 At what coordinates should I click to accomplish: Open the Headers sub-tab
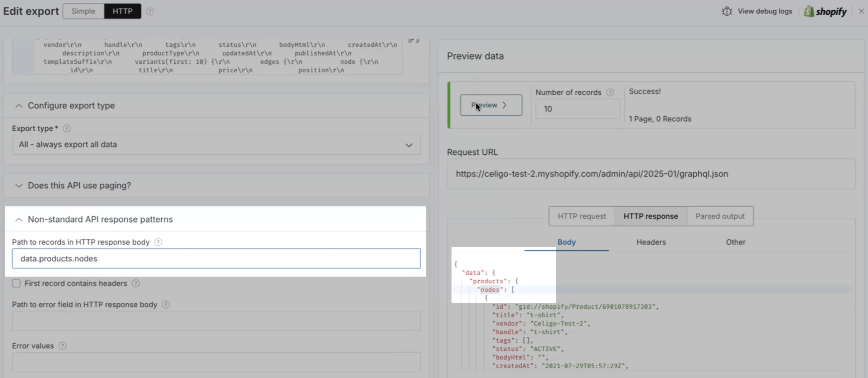651,242
